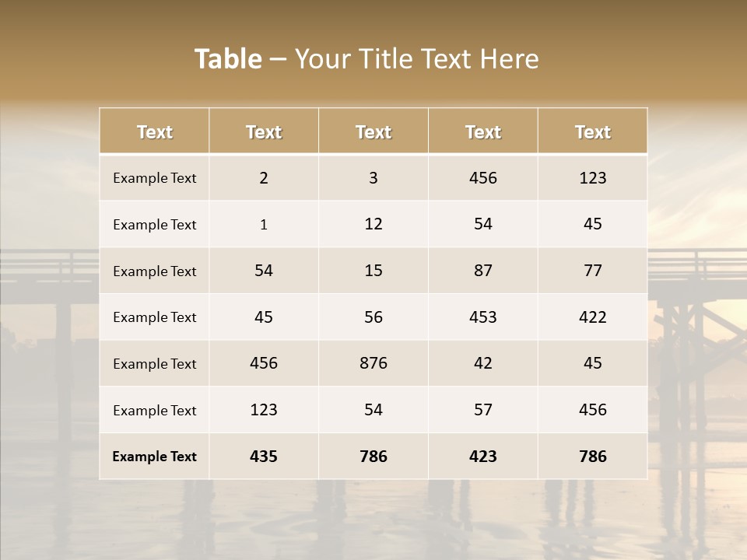Select the cell showing 422
Image resolution: width=747 pixels, height=560 pixels.
pyautogui.click(x=593, y=317)
